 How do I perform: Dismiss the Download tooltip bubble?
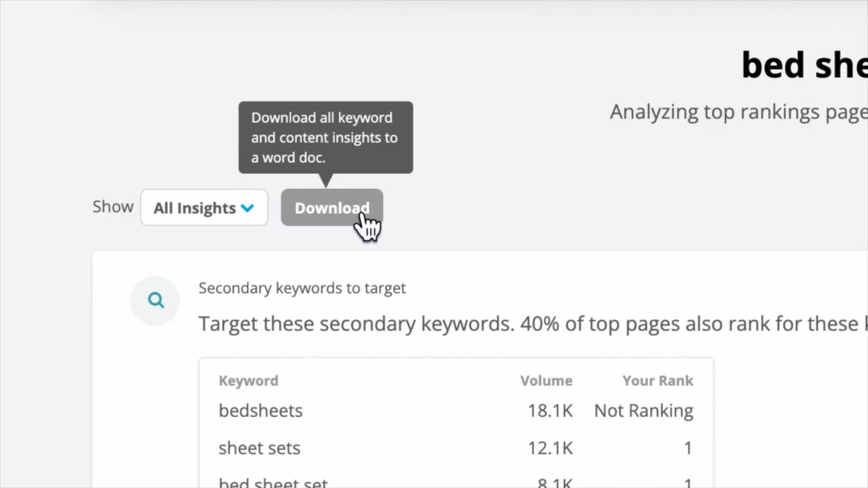(x=325, y=136)
